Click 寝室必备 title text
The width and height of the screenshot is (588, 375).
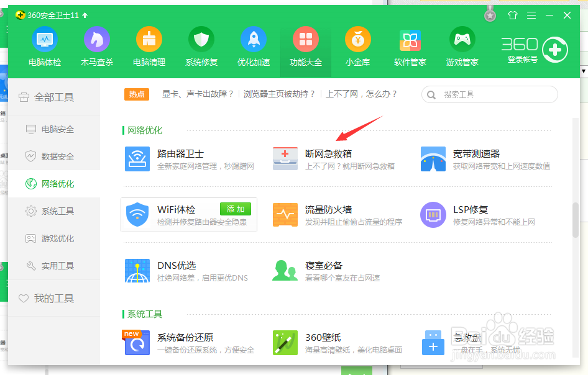point(324,265)
